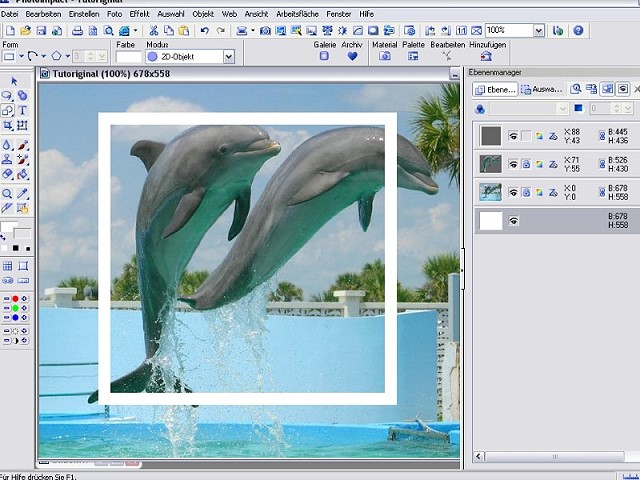Toggle aspect link on the 445x436 layer
The height and width of the screenshot is (480, 640).
(602, 136)
